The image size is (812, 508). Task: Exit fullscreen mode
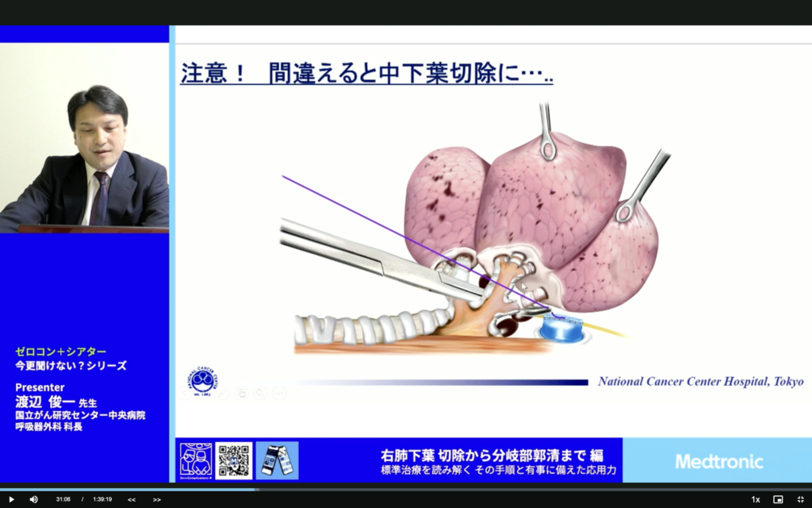point(800,499)
